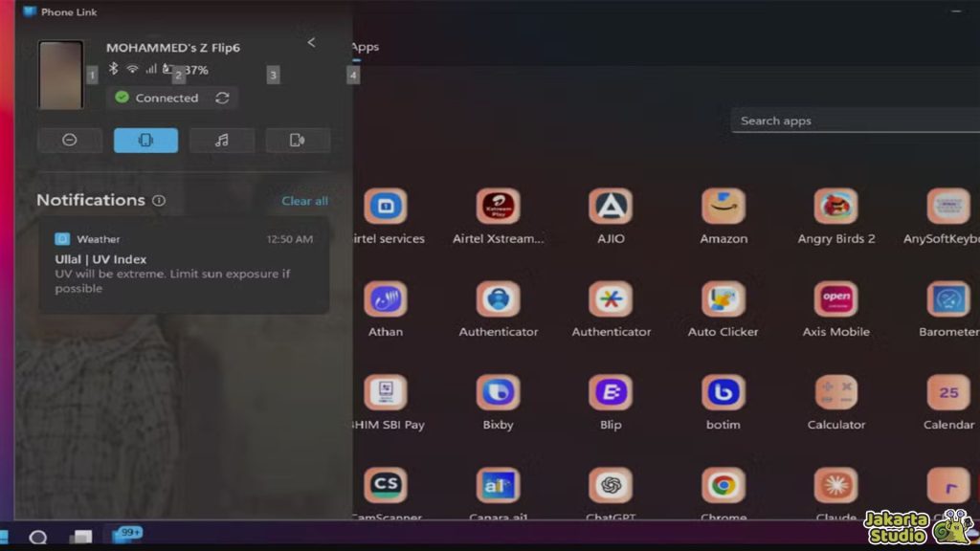Toggle the phone's vibrate mode button

coord(145,140)
